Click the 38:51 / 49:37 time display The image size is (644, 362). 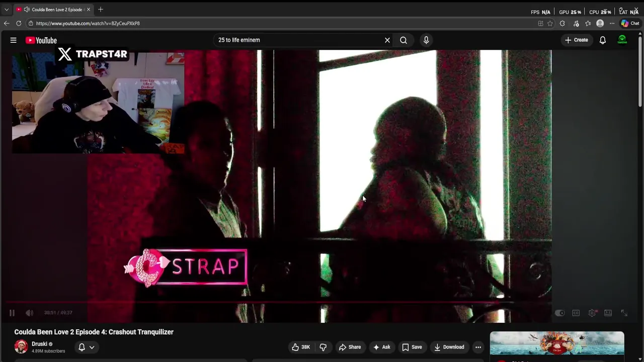tap(58, 313)
